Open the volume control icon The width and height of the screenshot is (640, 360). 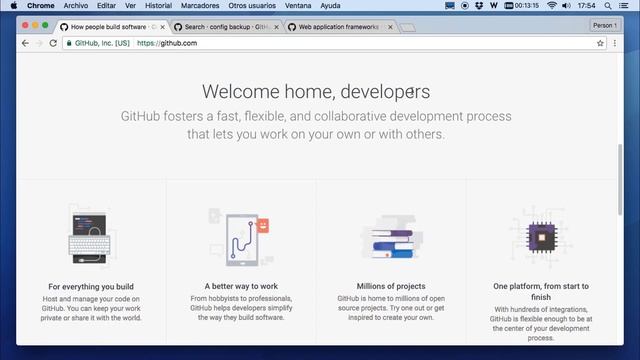pos(566,6)
